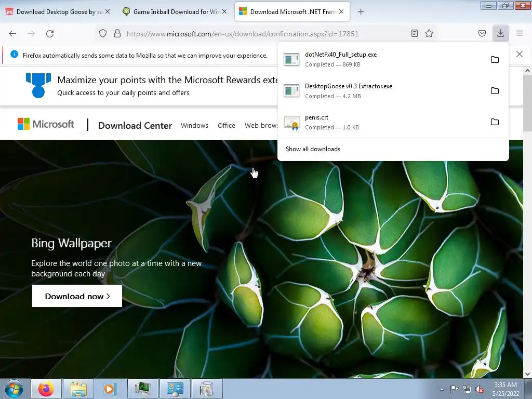Click Maximize your points Rewards heading
Screen dimensions: 532x399
(x=168, y=80)
